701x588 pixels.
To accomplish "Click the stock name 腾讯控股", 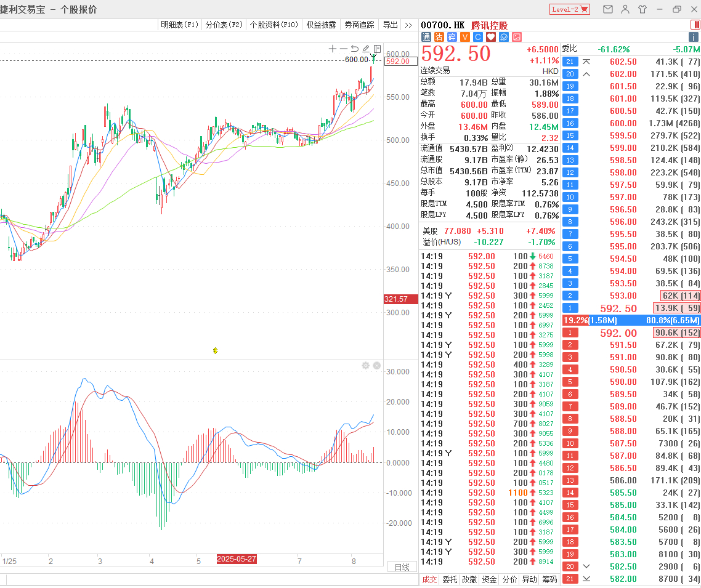I will tap(490, 25).
